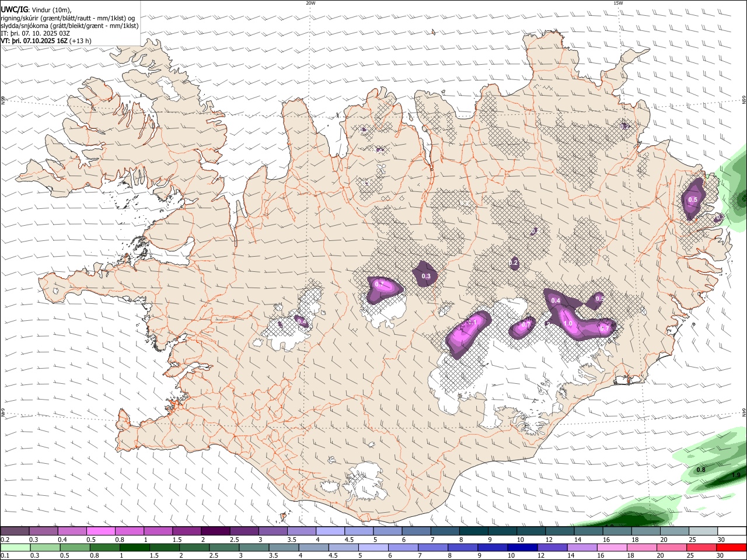This screenshot has height=560, width=747.
Task: Click the 0.3 snowfall value in central highlands
Action: (x=426, y=276)
